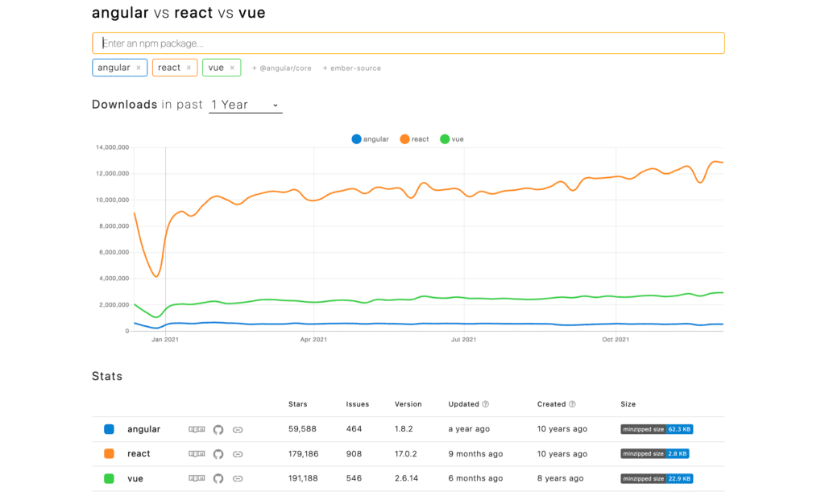This screenshot has height=504, width=825.
Task: Open the angular package name in Stats
Action: click(143, 429)
